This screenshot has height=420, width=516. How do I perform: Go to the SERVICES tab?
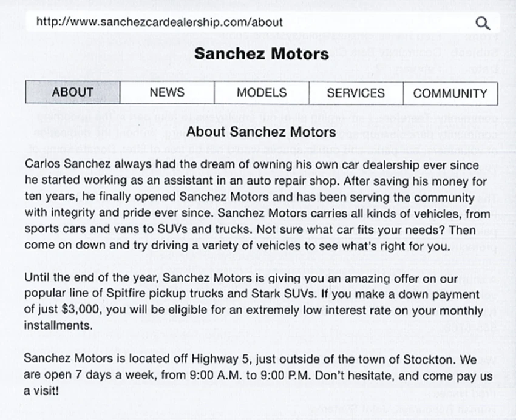coord(356,93)
